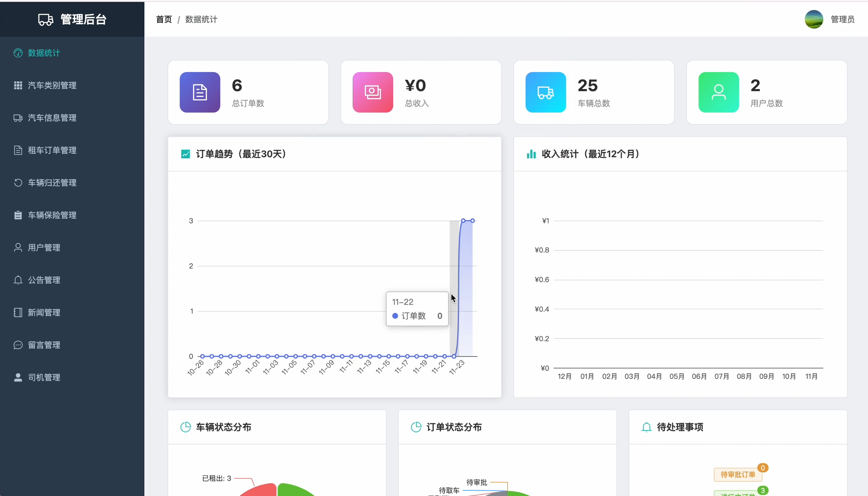Select 车辆保险管理 in sidebar
The image size is (868, 496).
[52, 215]
